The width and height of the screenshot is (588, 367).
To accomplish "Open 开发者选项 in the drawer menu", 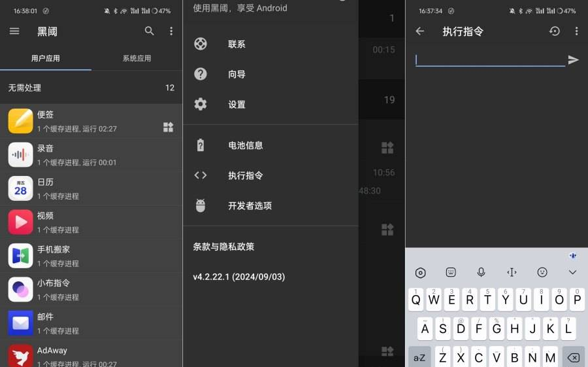I will click(270, 205).
